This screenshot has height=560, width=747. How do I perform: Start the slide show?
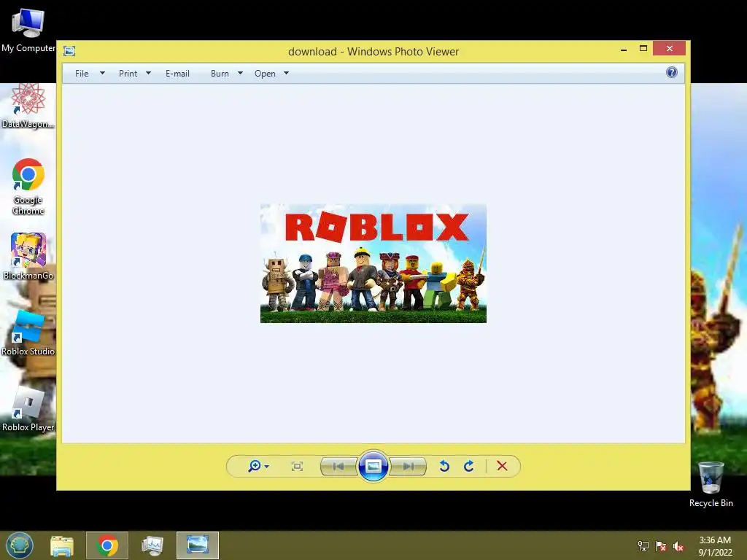(373, 466)
